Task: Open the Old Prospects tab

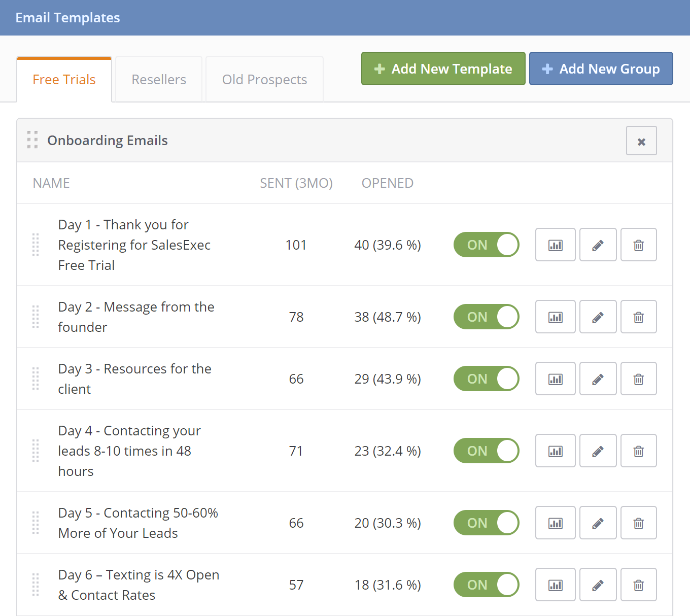Action: pos(264,79)
